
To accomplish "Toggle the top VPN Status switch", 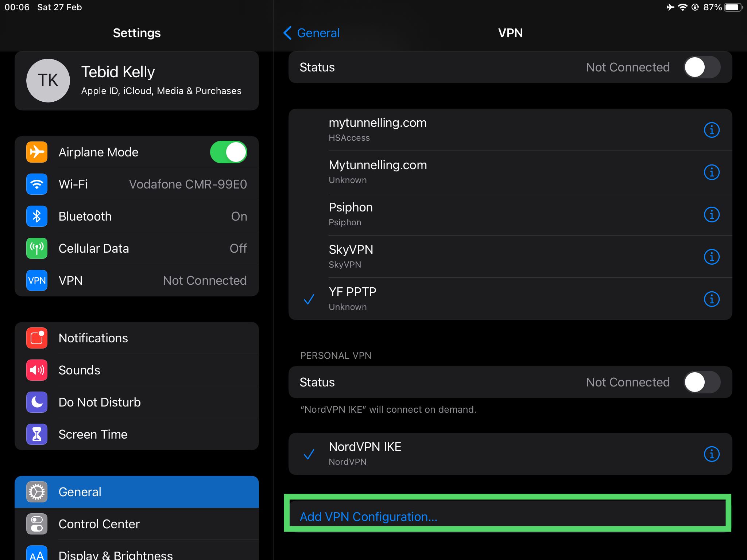I will [702, 67].
